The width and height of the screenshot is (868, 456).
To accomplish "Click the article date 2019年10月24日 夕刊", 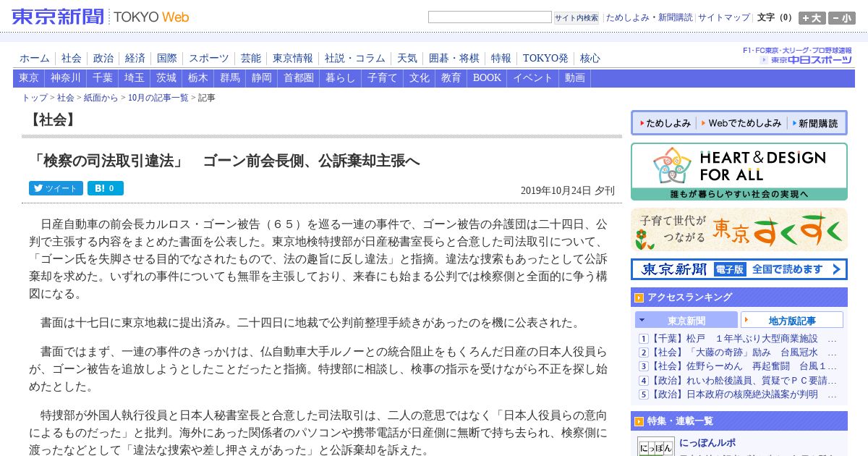I will (x=568, y=191).
